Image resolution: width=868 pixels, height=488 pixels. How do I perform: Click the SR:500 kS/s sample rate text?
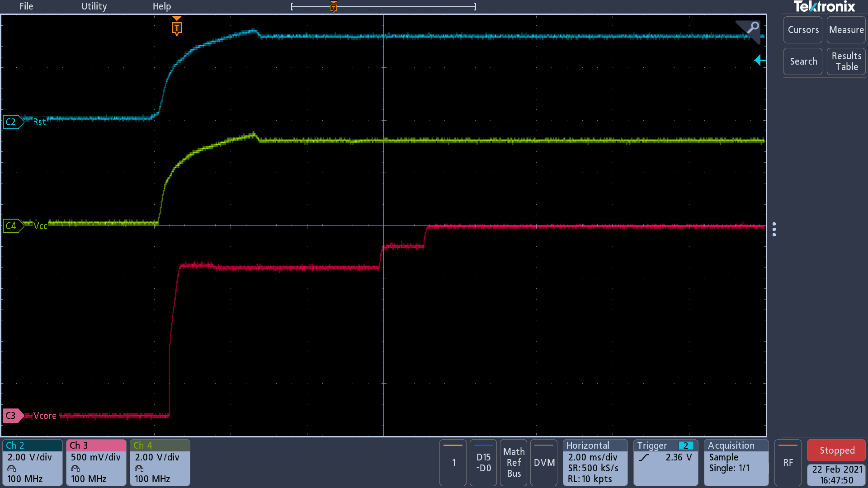pyautogui.click(x=593, y=468)
